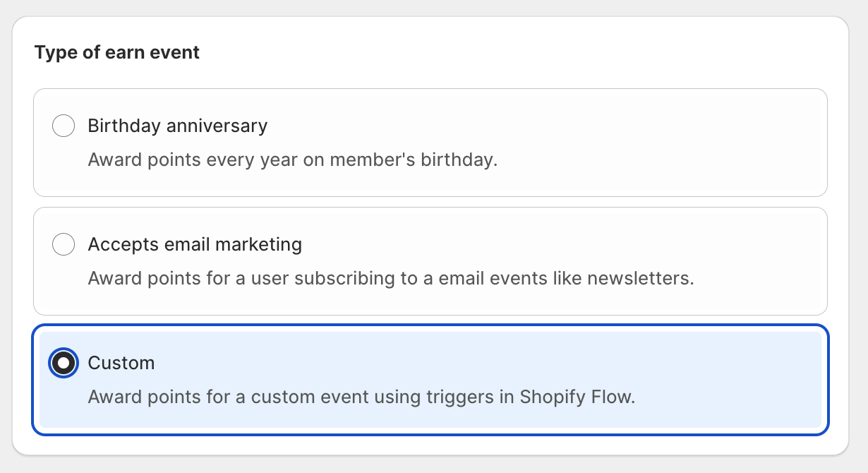Click the empty radio circle beside Birthday anniversary
This screenshot has width=868, height=473.
click(64, 126)
